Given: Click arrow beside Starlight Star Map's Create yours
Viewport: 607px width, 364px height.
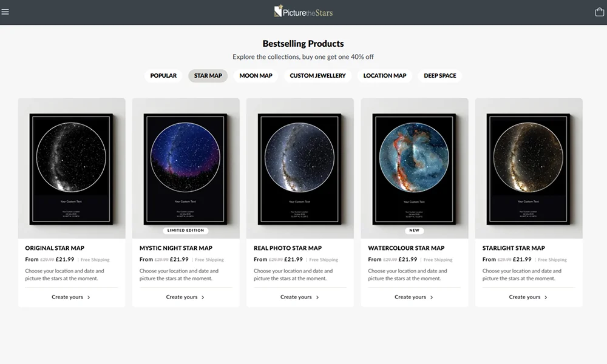Looking at the screenshot, I should (546, 297).
